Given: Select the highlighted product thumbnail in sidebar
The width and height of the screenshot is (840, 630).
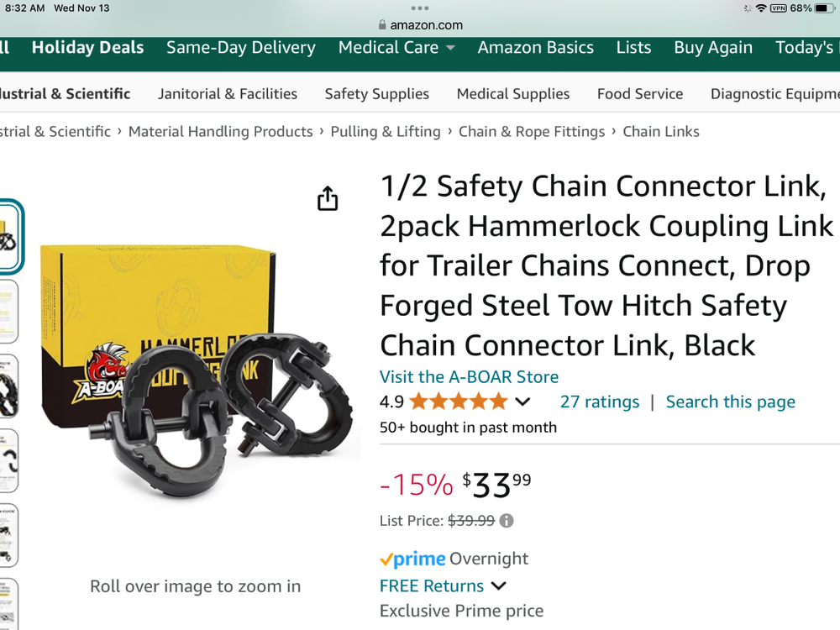Looking at the screenshot, I should coord(11,236).
